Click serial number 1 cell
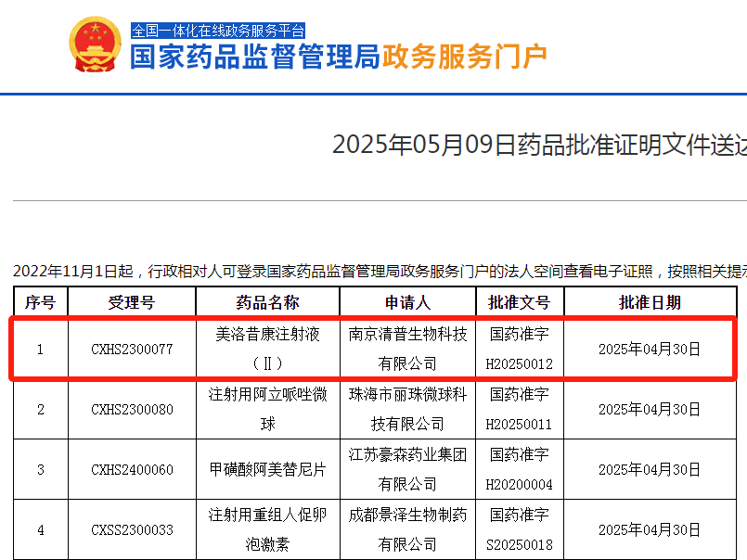This screenshot has width=747, height=560. [41, 350]
